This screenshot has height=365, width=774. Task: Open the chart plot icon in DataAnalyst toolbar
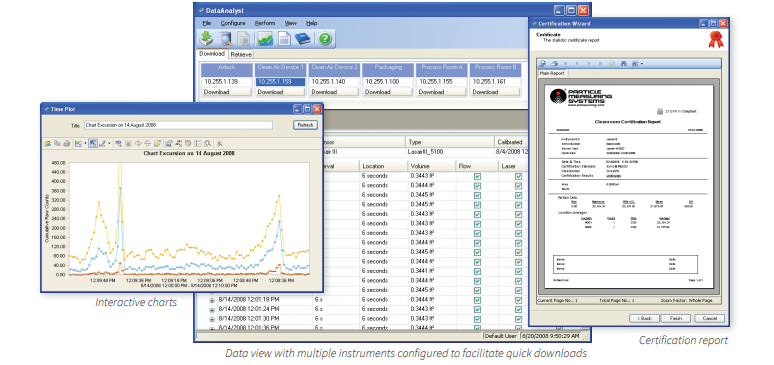pos(266,39)
